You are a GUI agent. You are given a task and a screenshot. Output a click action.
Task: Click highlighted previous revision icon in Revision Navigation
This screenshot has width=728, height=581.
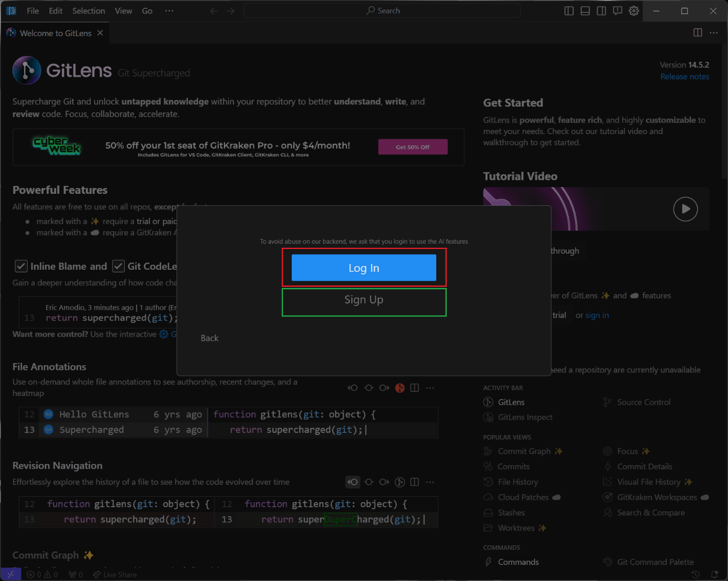(353, 482)
